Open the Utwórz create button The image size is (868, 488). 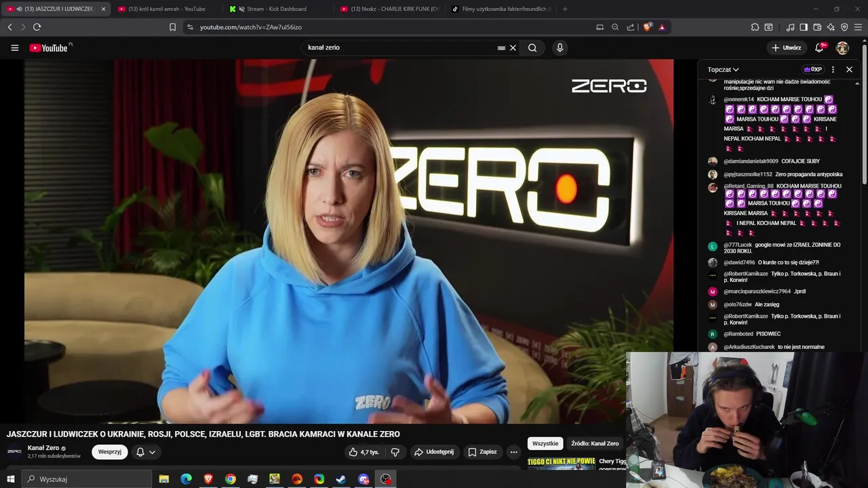pos(787,48)
